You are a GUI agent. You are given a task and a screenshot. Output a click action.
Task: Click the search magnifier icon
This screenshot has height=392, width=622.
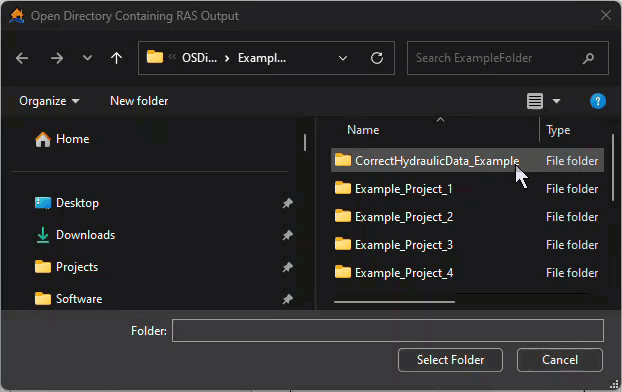pos(589,58)
